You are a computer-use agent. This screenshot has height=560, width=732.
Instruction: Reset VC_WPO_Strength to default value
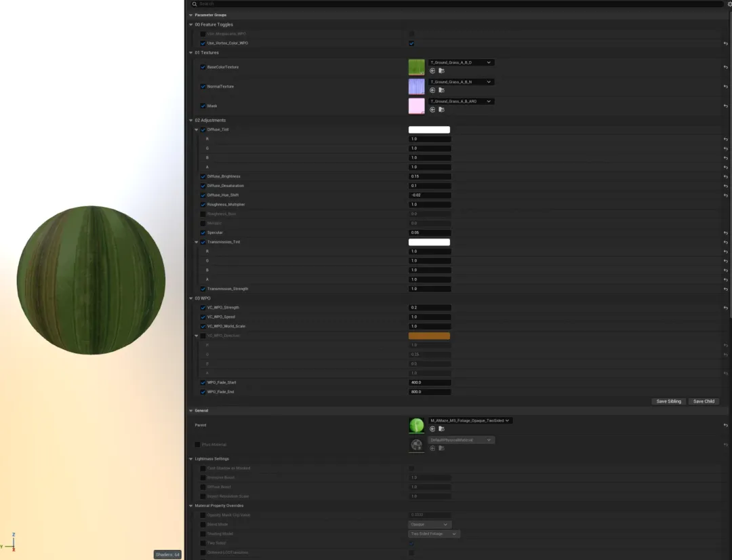click(x=725, y=308)
